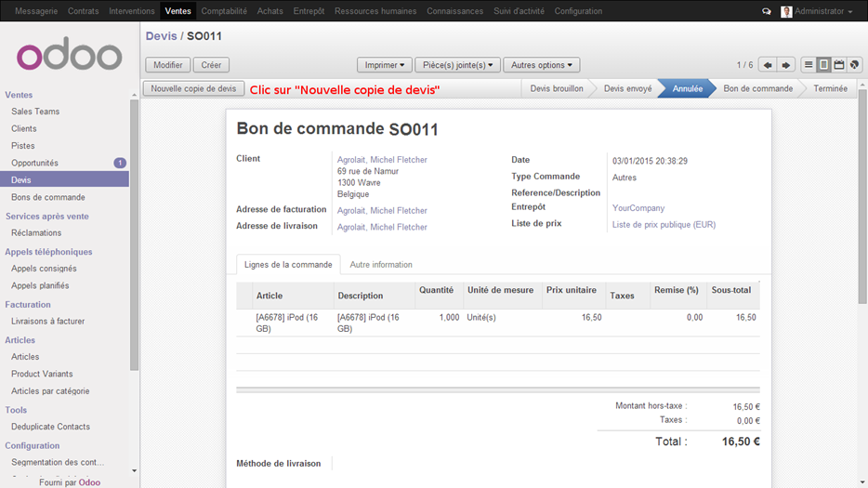Open Adresse de livraison contact link
This screenshot has width=868, height=488.
coord(382,227)
